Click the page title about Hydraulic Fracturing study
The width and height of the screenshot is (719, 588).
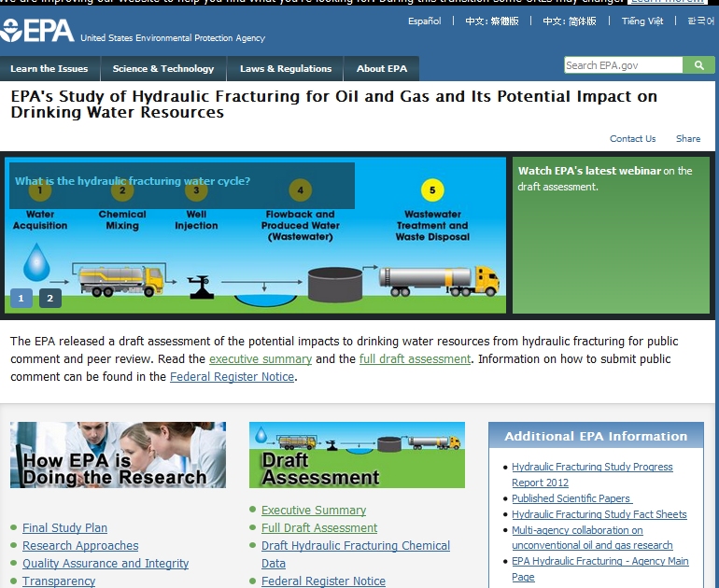point(334,104)
